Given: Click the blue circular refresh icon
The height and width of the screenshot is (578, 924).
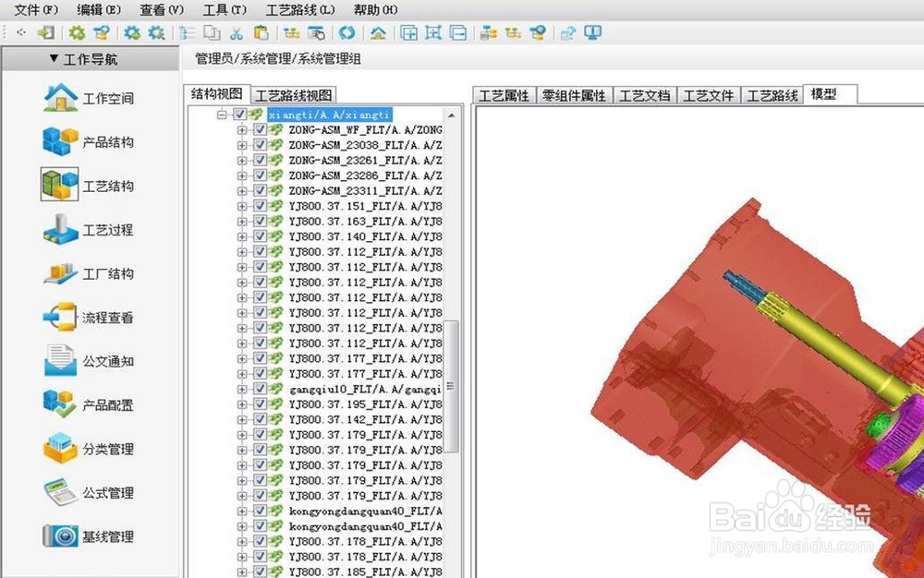Looking at the screenshot, I should tap(347, 33).
